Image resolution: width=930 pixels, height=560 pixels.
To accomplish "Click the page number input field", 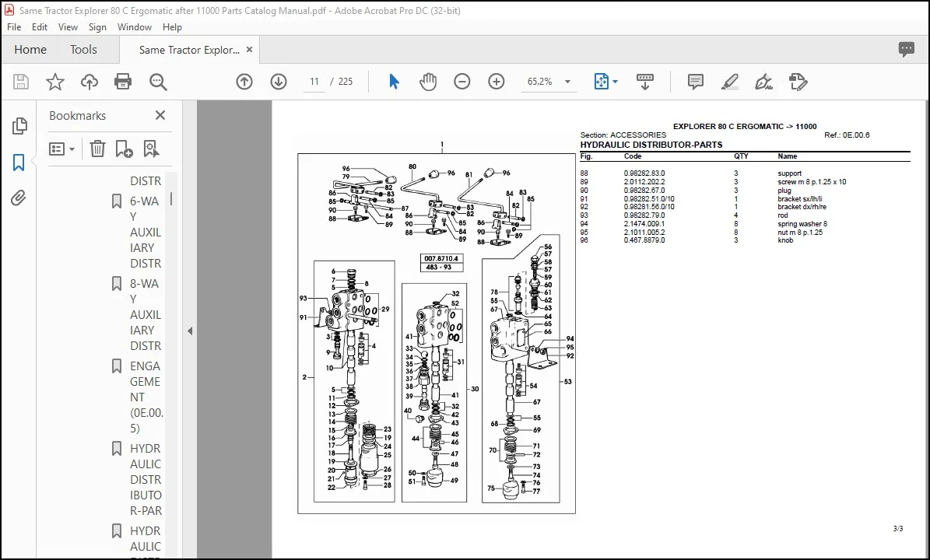I will pyautogui.click(x=314, y=82).
